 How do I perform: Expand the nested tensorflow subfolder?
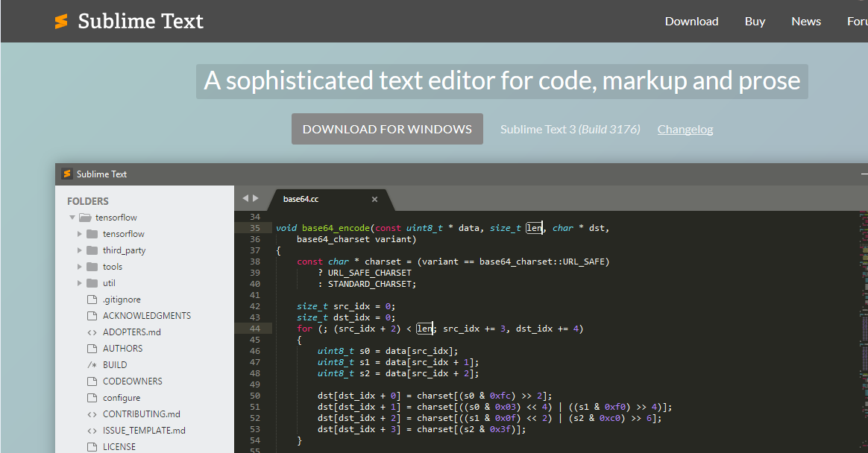point(80,234)
